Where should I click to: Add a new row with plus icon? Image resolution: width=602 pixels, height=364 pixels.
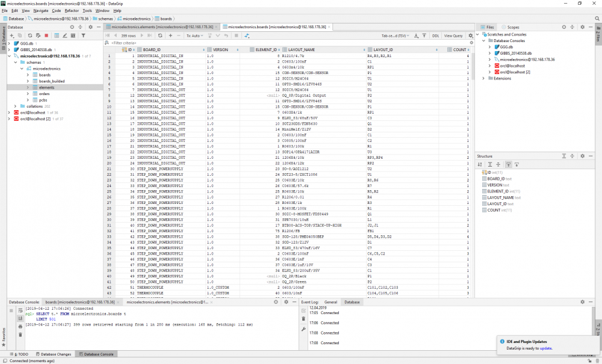[x=170, y=35]
